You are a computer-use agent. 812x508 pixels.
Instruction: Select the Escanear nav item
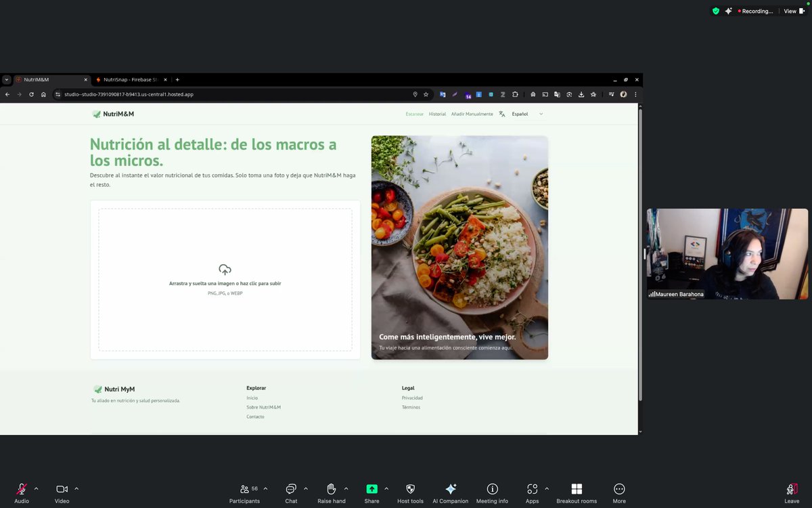[x=415, y=114]
